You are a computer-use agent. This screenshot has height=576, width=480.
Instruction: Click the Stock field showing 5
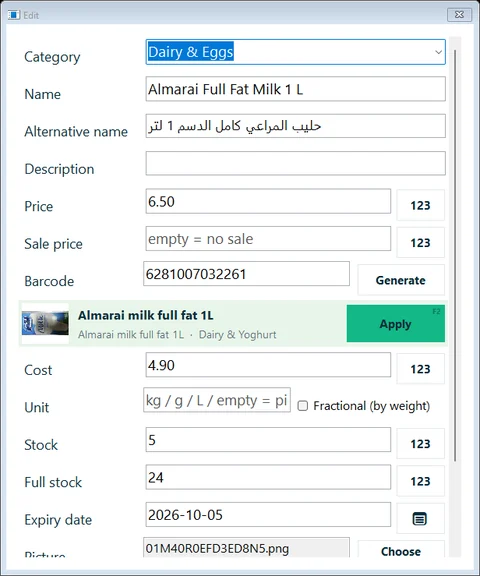tap(268, 439)
